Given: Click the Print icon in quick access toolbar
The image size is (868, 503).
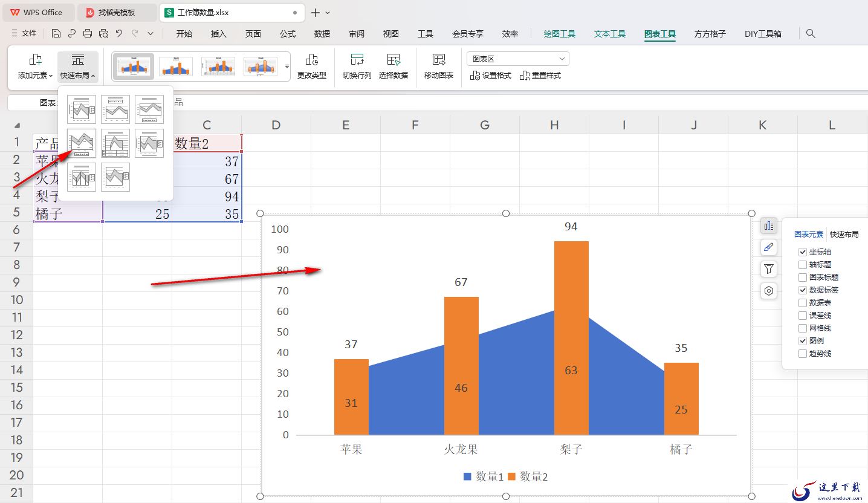Looking at the screenshot, I should click(88, 34).
